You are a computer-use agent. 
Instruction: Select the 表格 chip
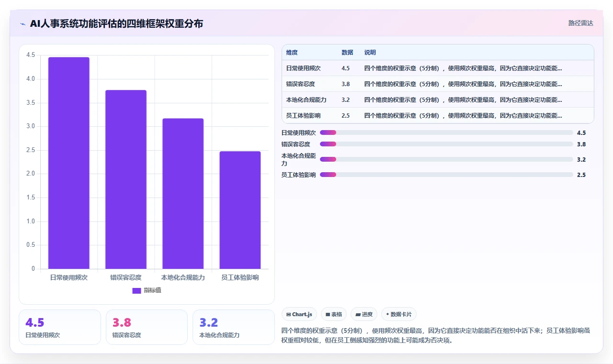point(334,314)
